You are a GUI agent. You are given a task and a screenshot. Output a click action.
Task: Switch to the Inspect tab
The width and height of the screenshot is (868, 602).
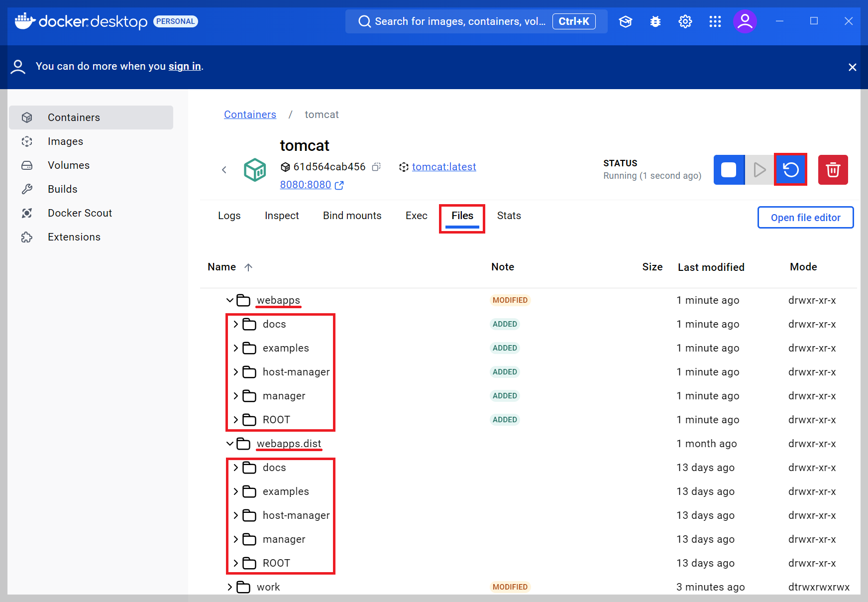click(x=282, y=216)
